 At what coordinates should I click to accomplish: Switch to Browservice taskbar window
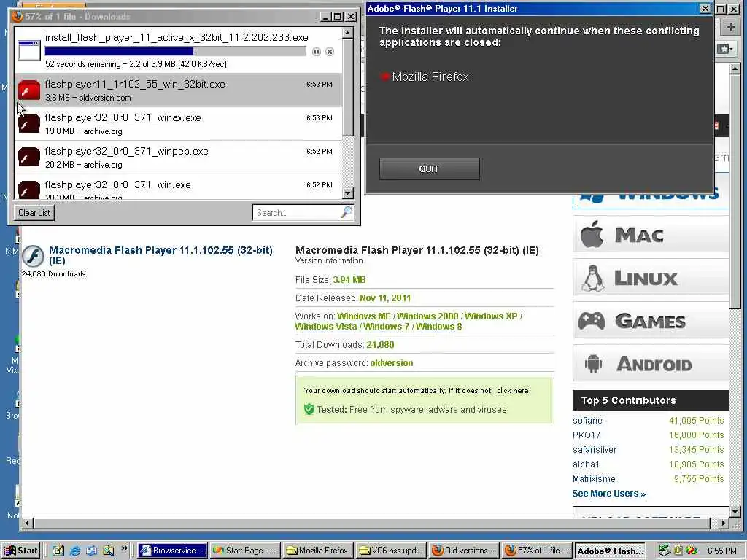click(x=173, y=551)
